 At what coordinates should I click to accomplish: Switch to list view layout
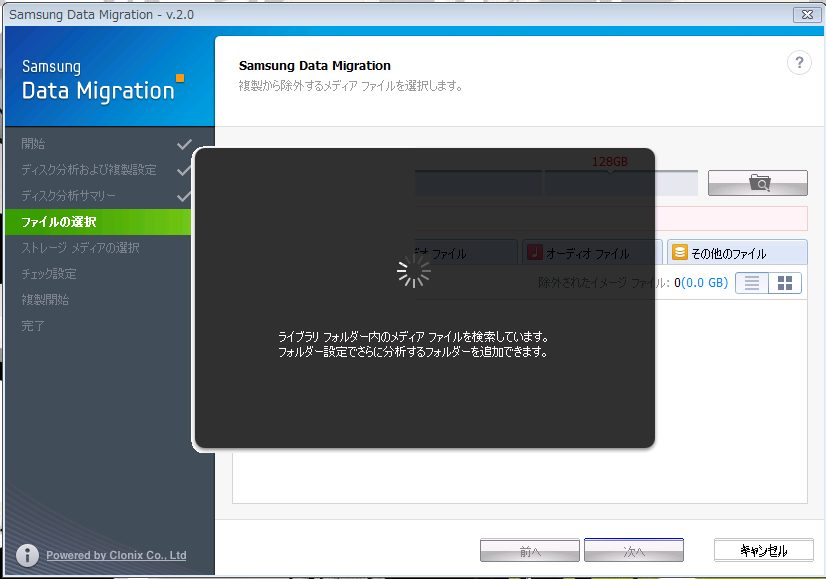752,283
